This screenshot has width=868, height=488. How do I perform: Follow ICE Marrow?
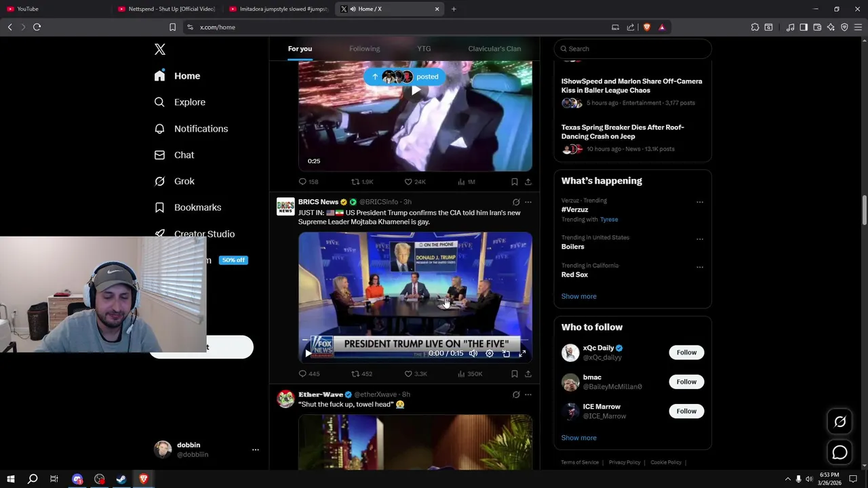click(686, 411)
